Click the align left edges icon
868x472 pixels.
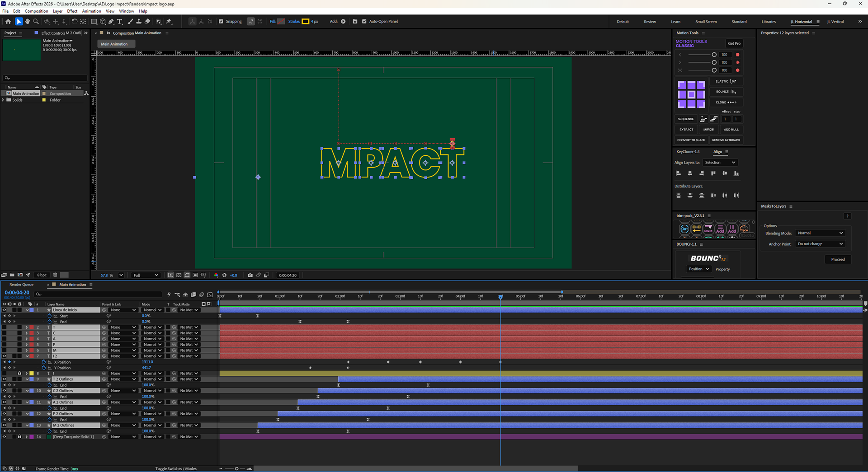point(678,173)
